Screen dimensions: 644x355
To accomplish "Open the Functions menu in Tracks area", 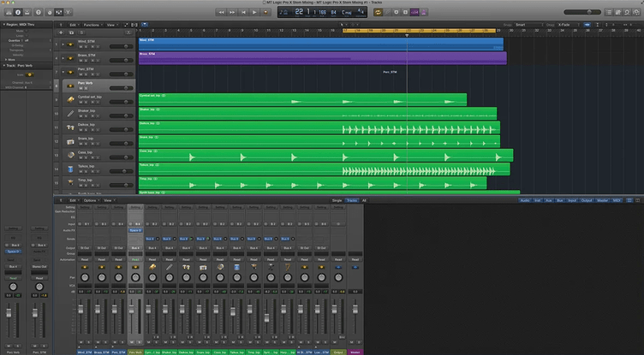I will pos(92,25).
